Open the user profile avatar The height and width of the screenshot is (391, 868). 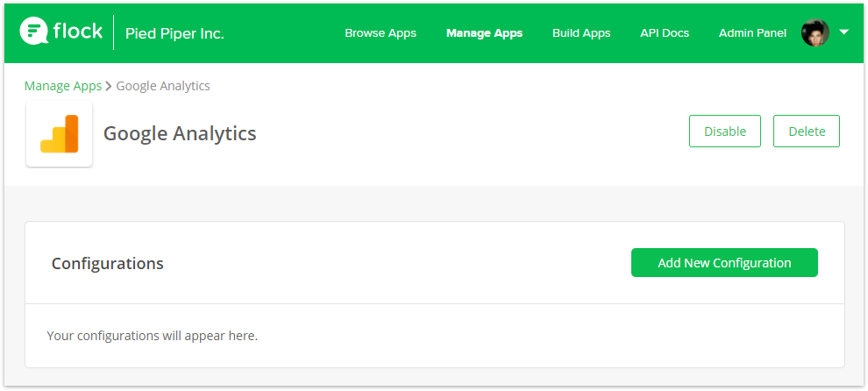click(815, 33)
